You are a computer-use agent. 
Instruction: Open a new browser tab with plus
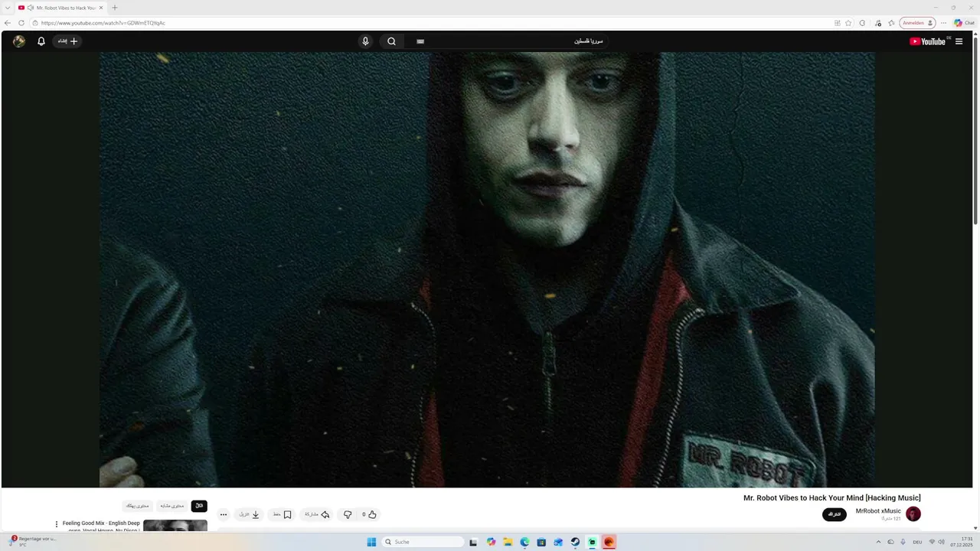click(x=115, y=8)
